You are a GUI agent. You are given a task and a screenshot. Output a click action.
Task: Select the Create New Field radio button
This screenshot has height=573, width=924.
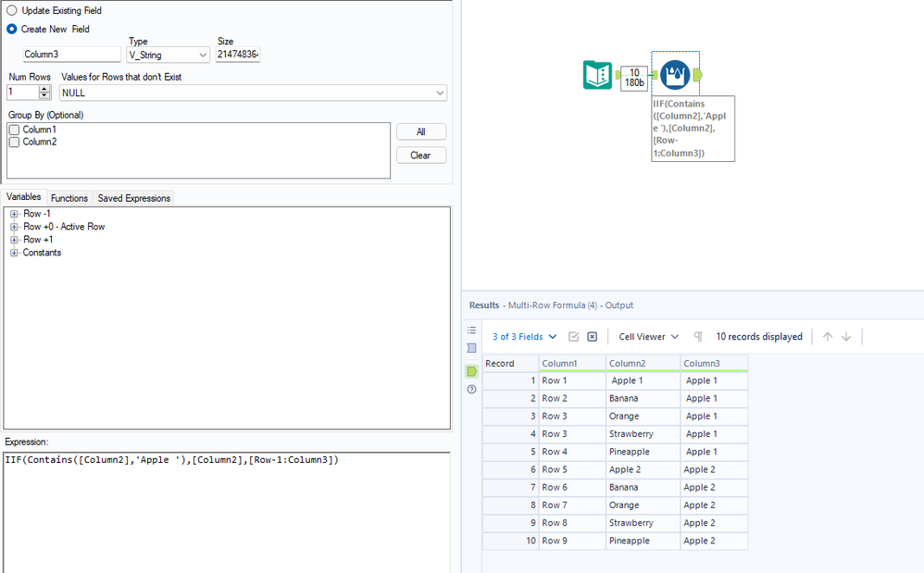pos(12,29)
